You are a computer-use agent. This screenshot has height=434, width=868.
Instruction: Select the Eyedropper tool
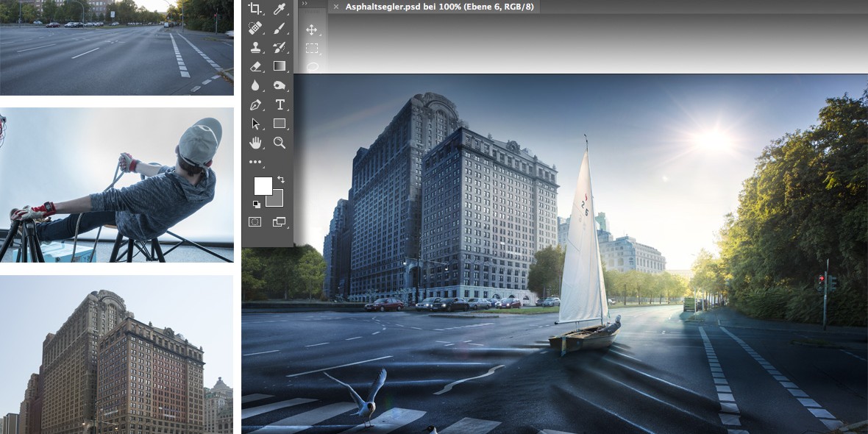coord(280,9)
